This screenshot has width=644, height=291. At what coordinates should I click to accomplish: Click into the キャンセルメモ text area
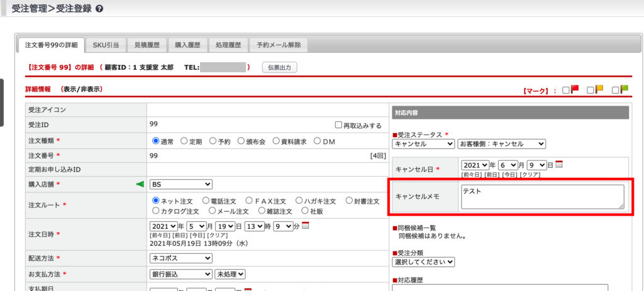(x=541, y=197)
